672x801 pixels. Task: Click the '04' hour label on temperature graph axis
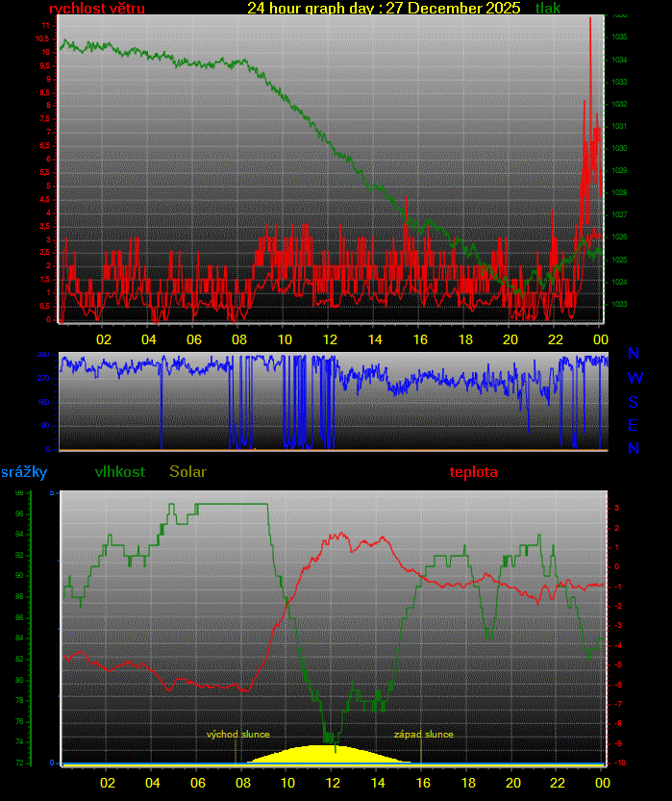(x=152, y=783)
